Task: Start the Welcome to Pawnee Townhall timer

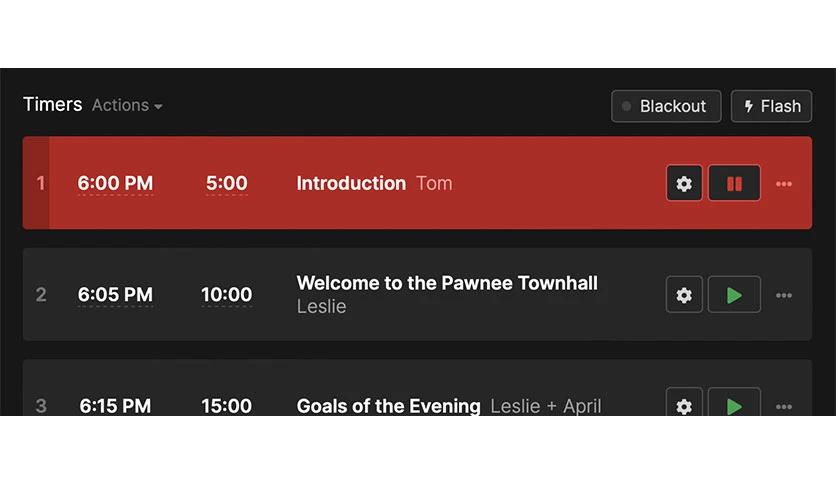Action: 734,295
